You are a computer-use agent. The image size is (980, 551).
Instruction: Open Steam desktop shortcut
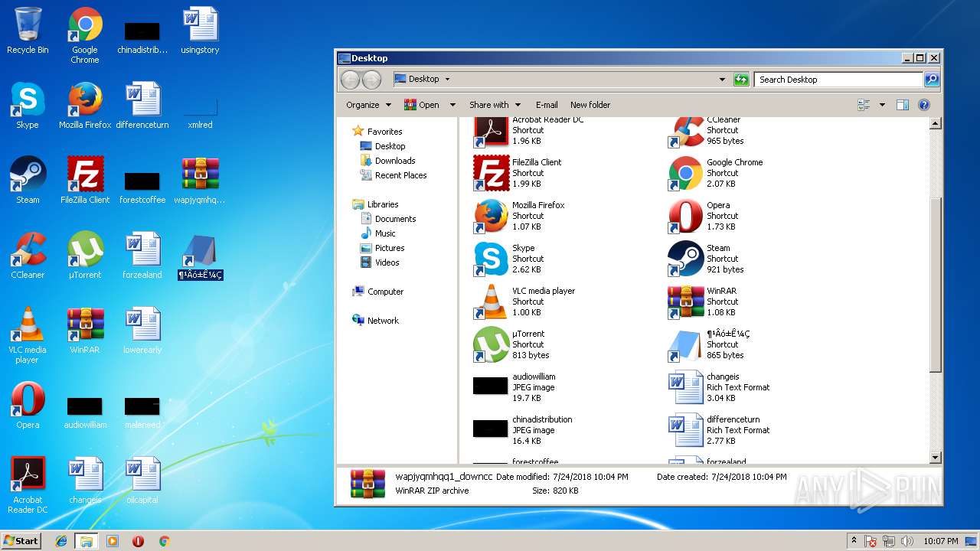[x=28, y=181]
